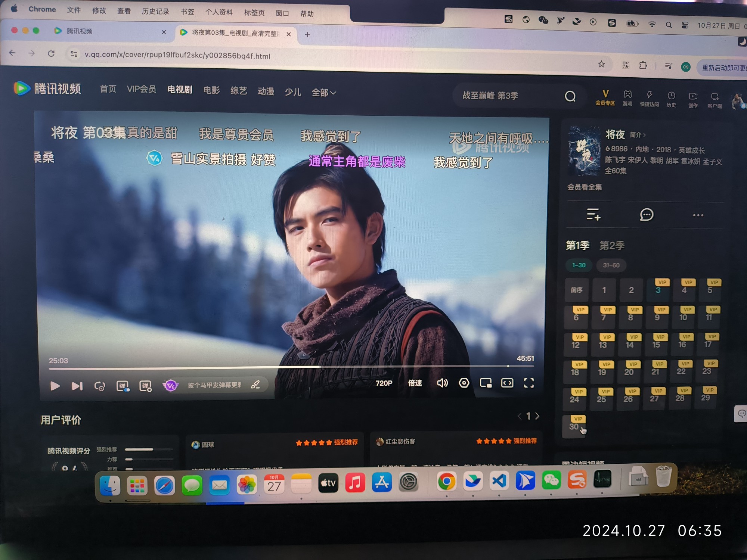Click the danmaku style brush icon
747x560 pixels.
click(255, 385)
